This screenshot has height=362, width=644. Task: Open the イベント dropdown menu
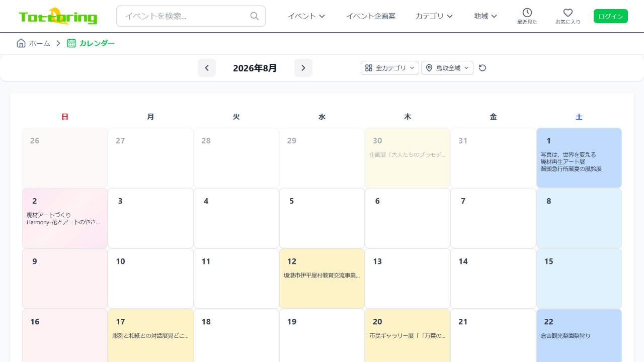[306, 16]
